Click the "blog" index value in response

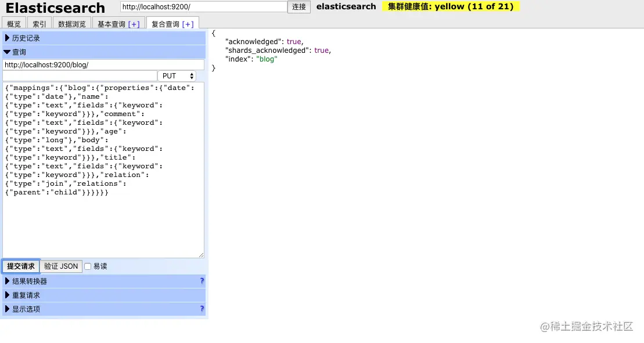coord(267,59)
